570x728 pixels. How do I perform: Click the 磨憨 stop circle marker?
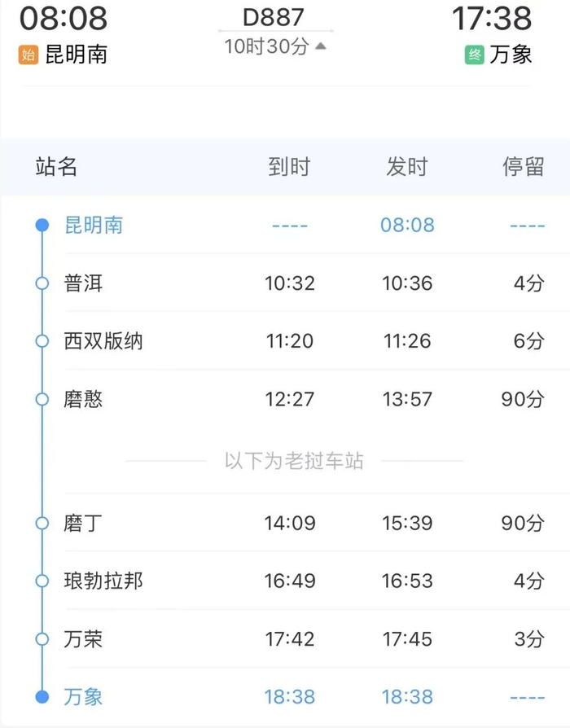click(x=42, y=399)
